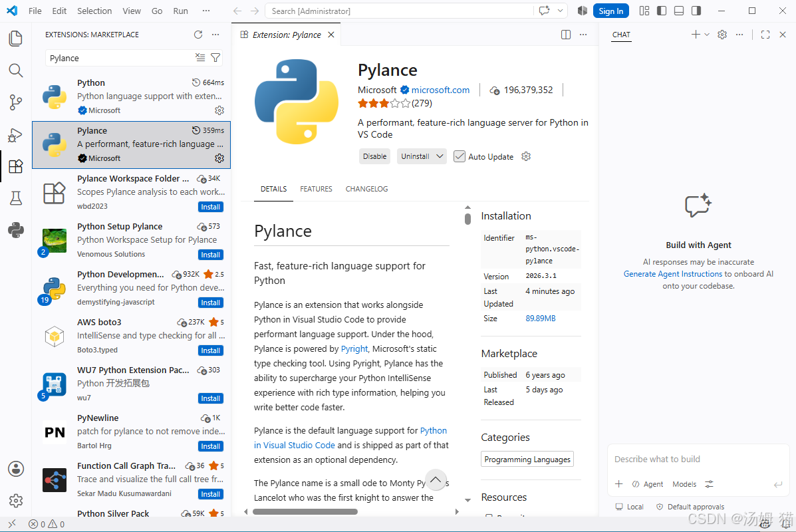
Task: Open Copilot chat icon in title bar
Action: pos(544,11)
